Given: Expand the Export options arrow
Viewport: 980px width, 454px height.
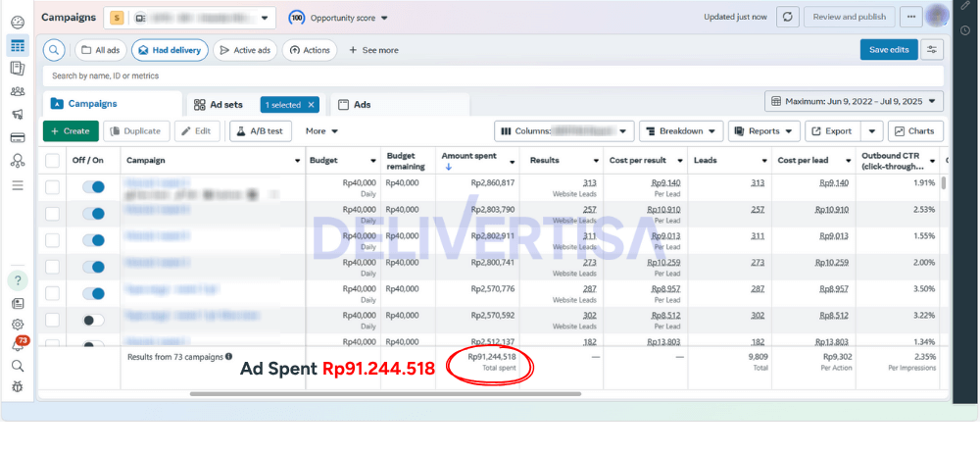Looking at the screenshot, I should (x=872, y=131).
